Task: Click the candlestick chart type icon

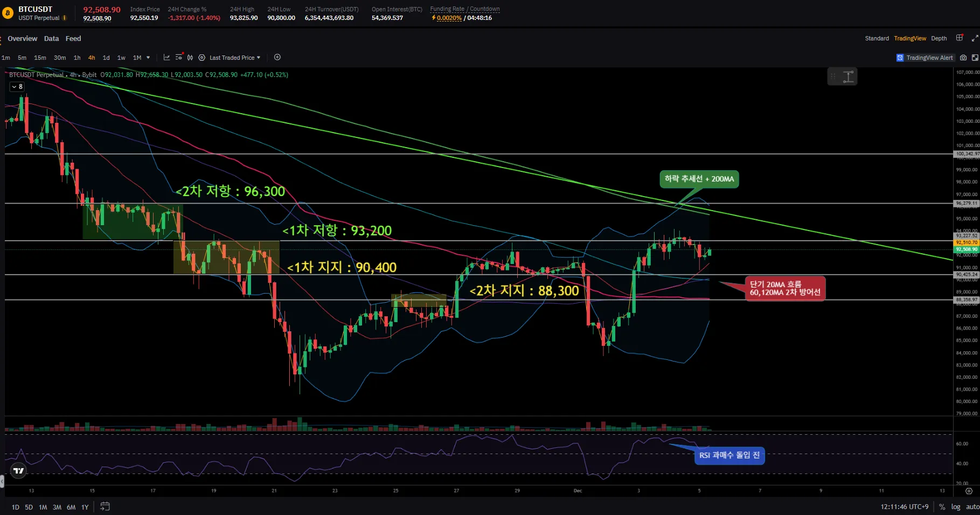Action: (190, 58)
